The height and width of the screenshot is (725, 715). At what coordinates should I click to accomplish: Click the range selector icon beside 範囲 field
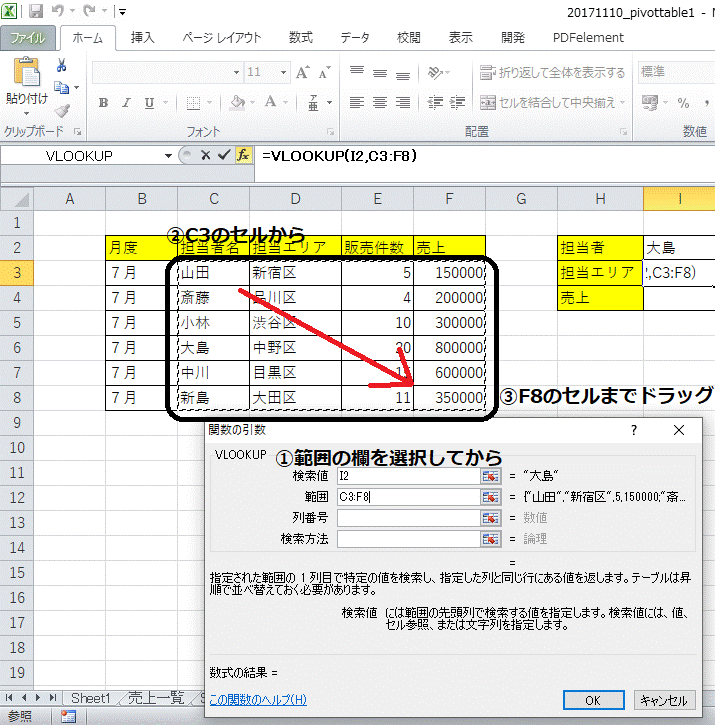[x=490, y=497]
